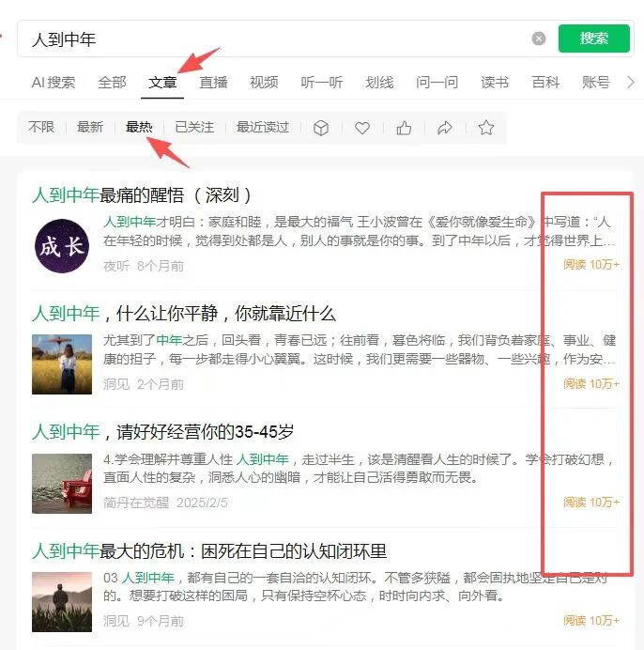The image size is (644, 650).
Task: Choose the 不限 filter
Action: tap(41, 127)
